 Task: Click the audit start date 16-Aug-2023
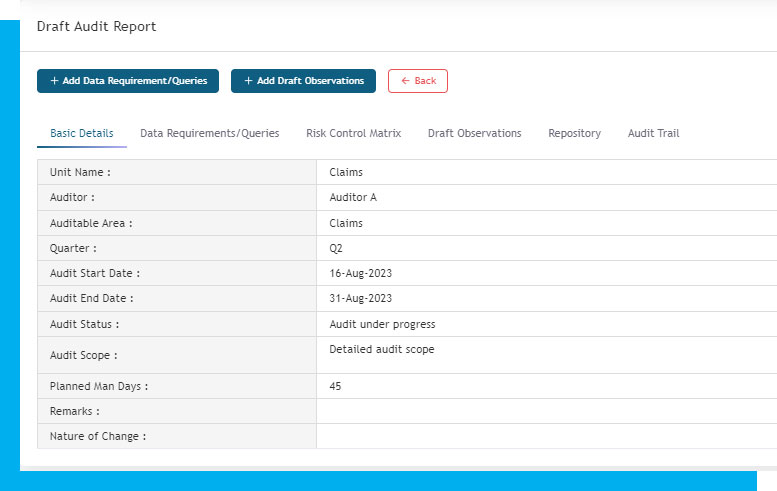coord(360,273)
